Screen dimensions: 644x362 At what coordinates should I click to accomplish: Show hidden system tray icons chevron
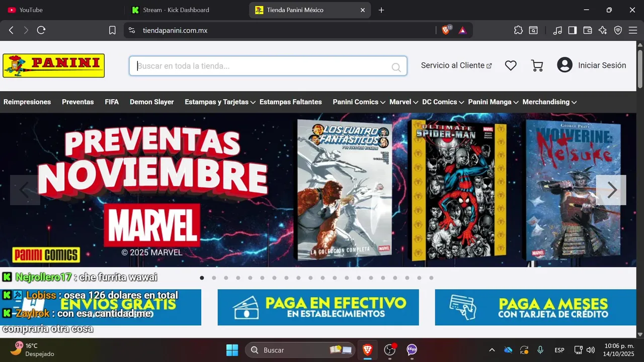492,350
